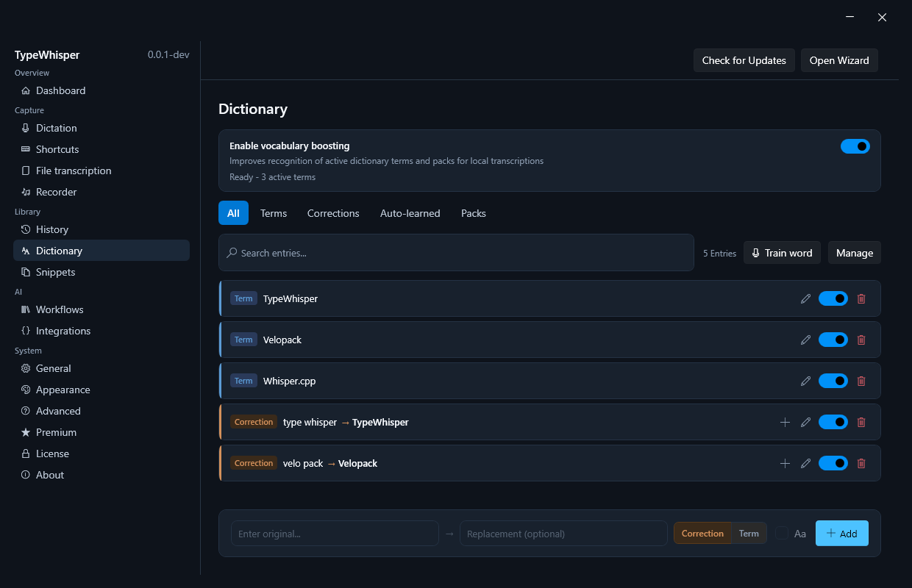Click the Advanced question-mark icon
This screenshot has width=912, height=588.
pos(26,411)
